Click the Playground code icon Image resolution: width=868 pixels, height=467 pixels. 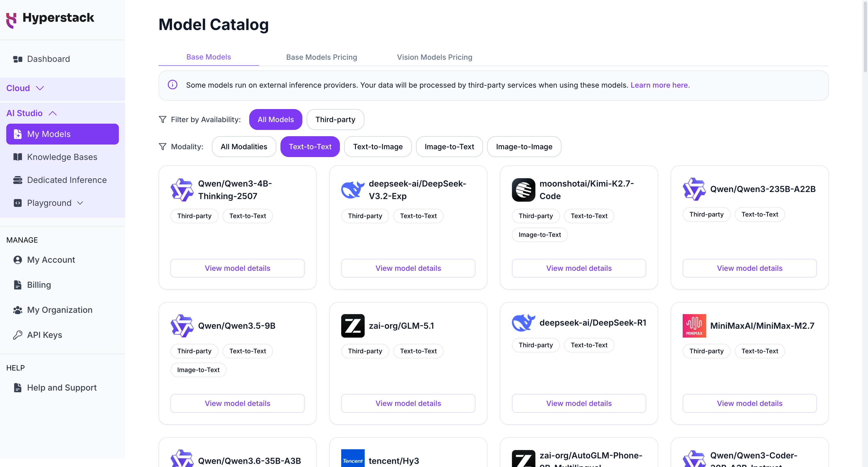click(17, 203)
